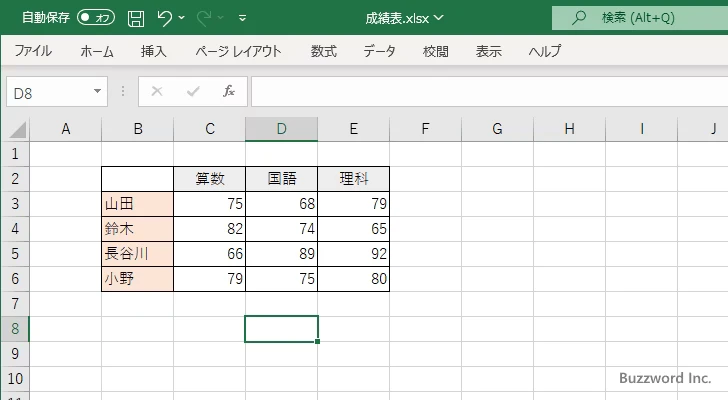This screenshot has height=400, width=728.
Task: Click cell containing 80
Action: pyautogui.click(x=353, y=279)
